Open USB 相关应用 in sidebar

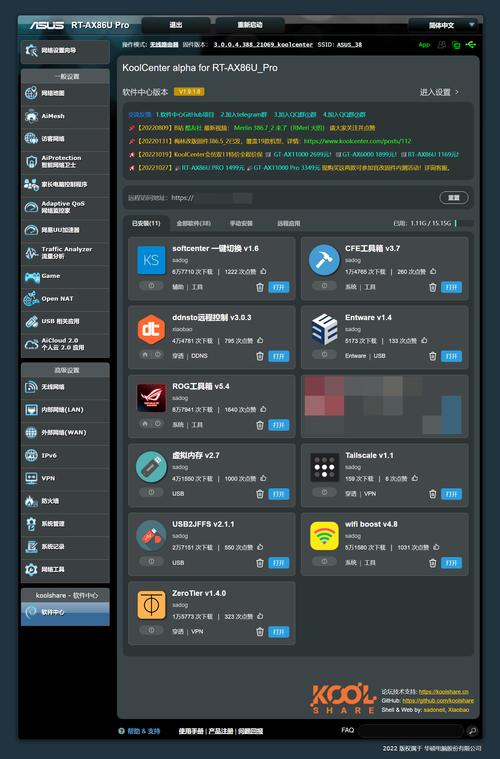65,321
